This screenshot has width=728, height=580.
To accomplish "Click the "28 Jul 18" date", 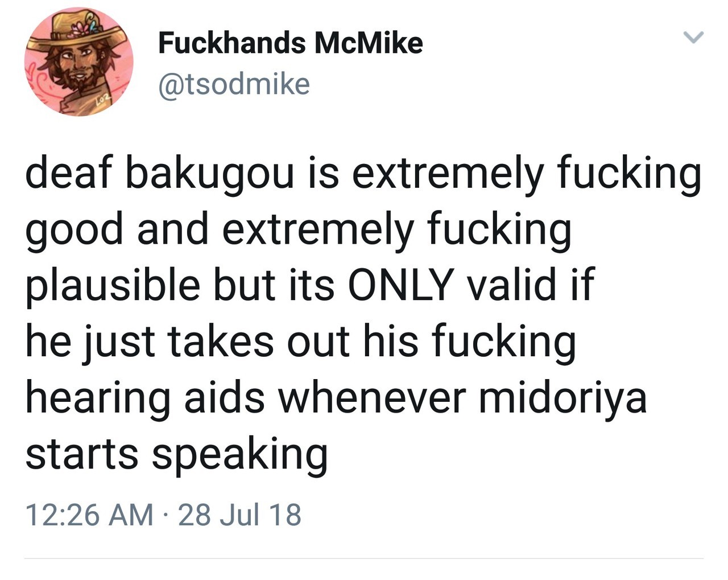I will (239, 515).
